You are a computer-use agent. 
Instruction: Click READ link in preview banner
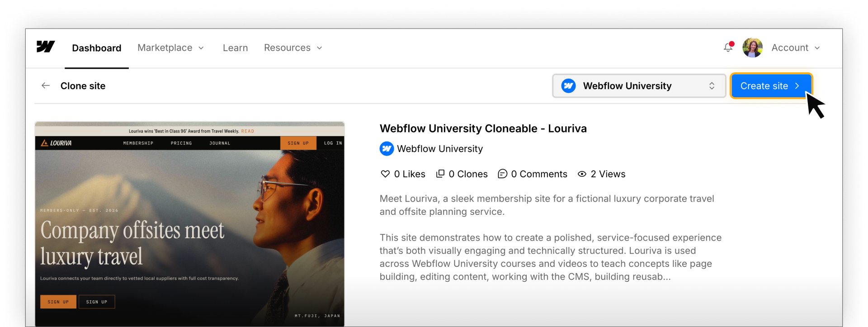[248, 131]
